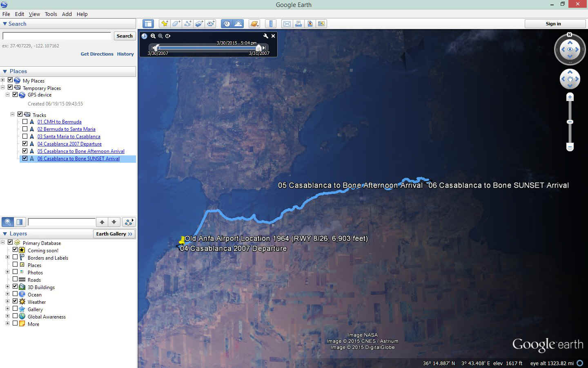Click the save image icon
This screenshot has height=368, width=588.
pos(321,24)
